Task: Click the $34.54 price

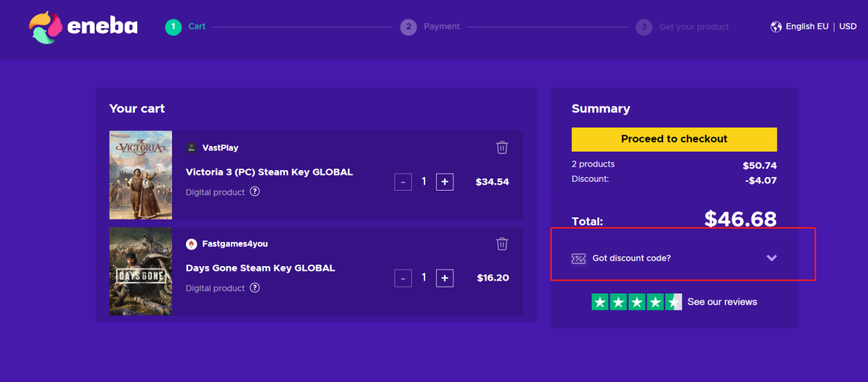Action: coord(492,182)
